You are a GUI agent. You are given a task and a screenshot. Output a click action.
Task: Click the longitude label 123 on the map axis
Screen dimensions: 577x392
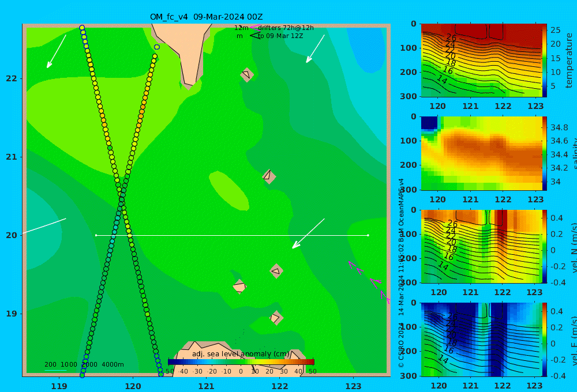(x=353, y=386)
